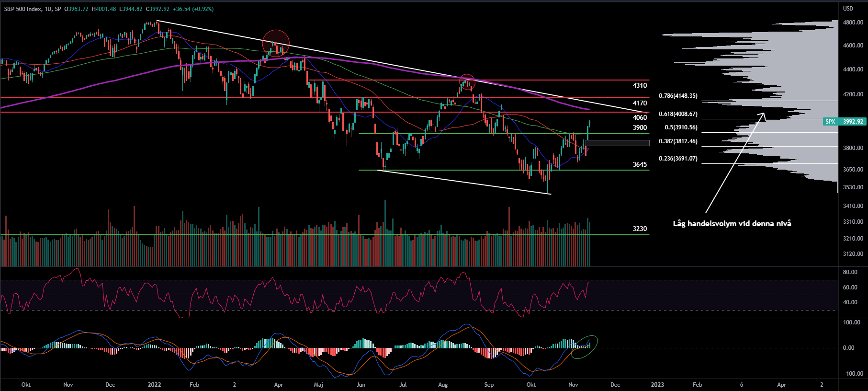This screenshot has width=868, height=391.
Task: Click the 3900 level label
Action: (640, 127)
